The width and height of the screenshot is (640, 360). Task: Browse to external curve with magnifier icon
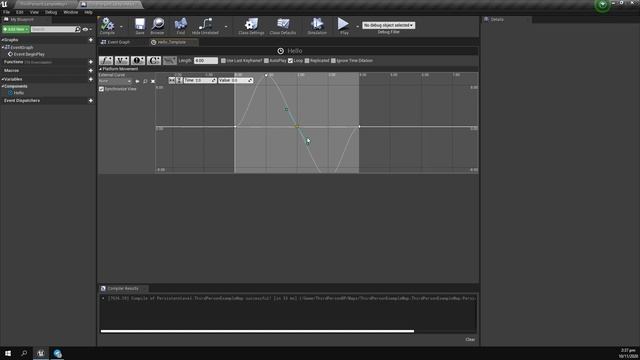[x=145, y=81]
